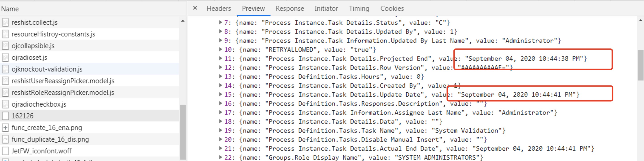Expand item 15 Update Date entry

220,94
